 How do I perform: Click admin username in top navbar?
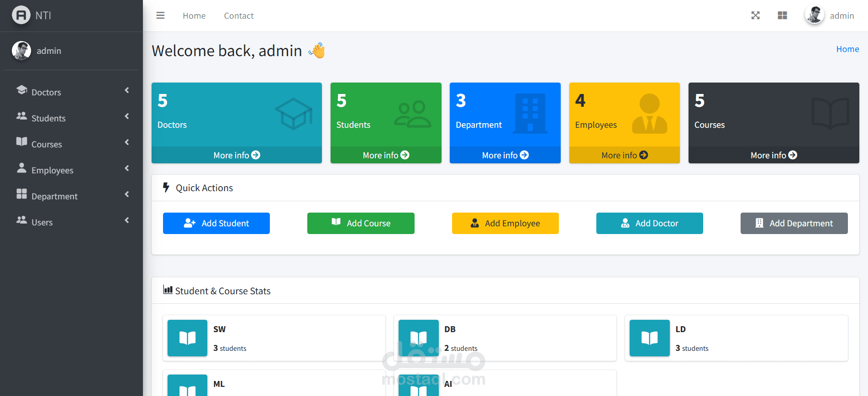tap(842, 16)
